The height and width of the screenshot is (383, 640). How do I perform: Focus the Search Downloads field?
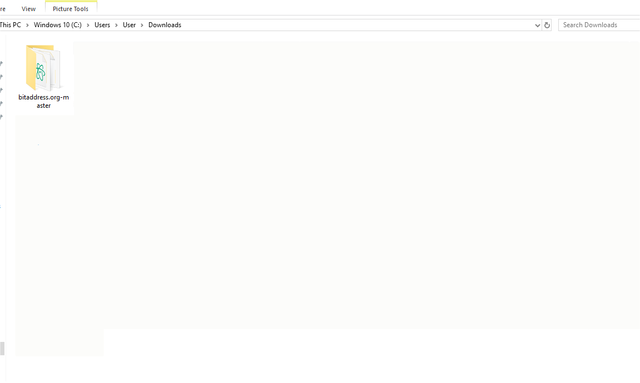tap(599, 25)
